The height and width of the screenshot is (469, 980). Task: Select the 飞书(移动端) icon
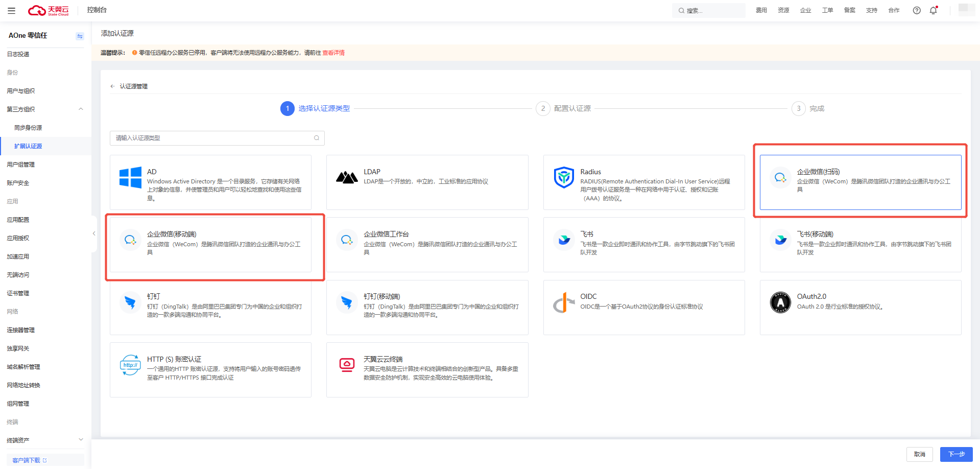pyautogui.click(x=780, y=240)
